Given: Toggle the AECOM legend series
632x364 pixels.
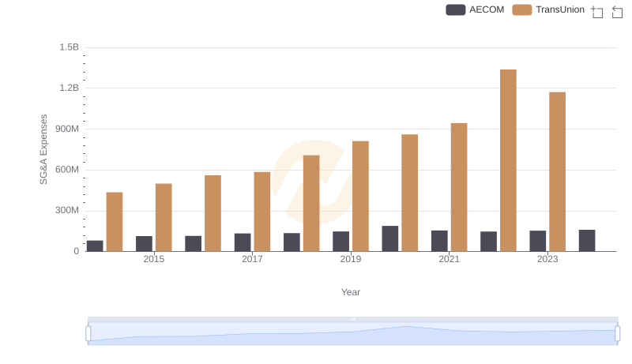Looking at the screenshot, I should (x=475, y=9).
